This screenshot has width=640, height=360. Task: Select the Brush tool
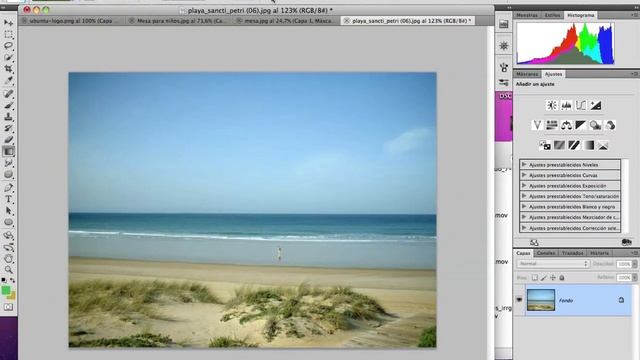pyautogui.click(x=9, y=105)
